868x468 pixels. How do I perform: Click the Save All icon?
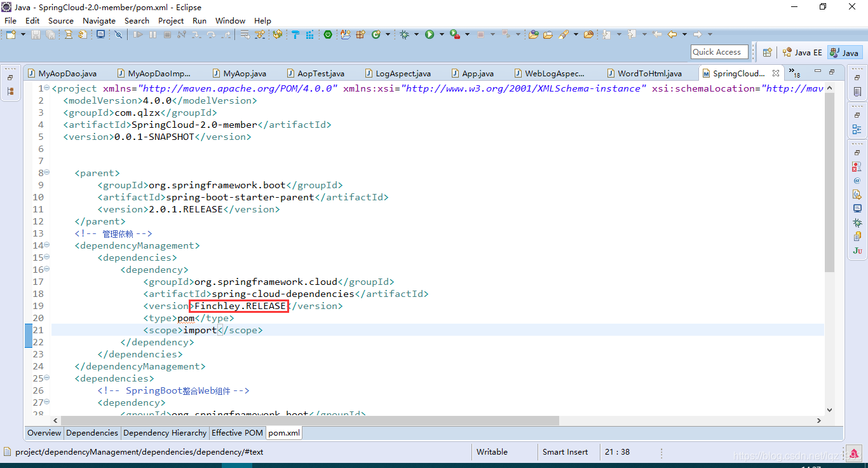coord(50,34)
